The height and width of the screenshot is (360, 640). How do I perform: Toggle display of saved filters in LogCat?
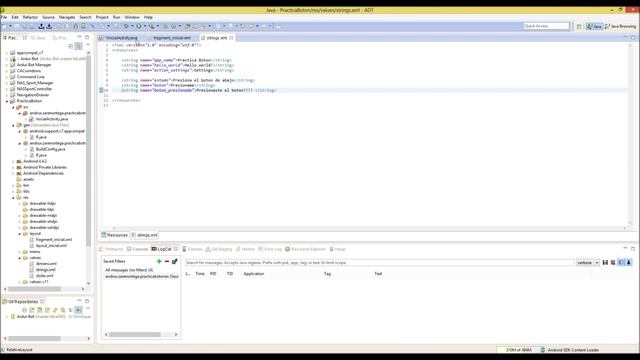click(621, 262)
